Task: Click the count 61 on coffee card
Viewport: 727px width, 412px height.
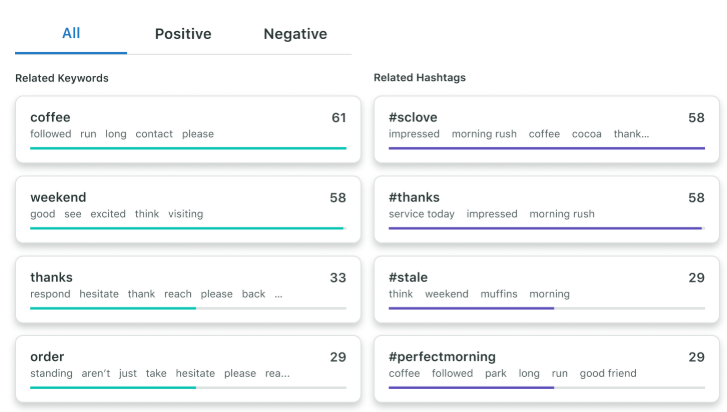Action: click(339, 117)
